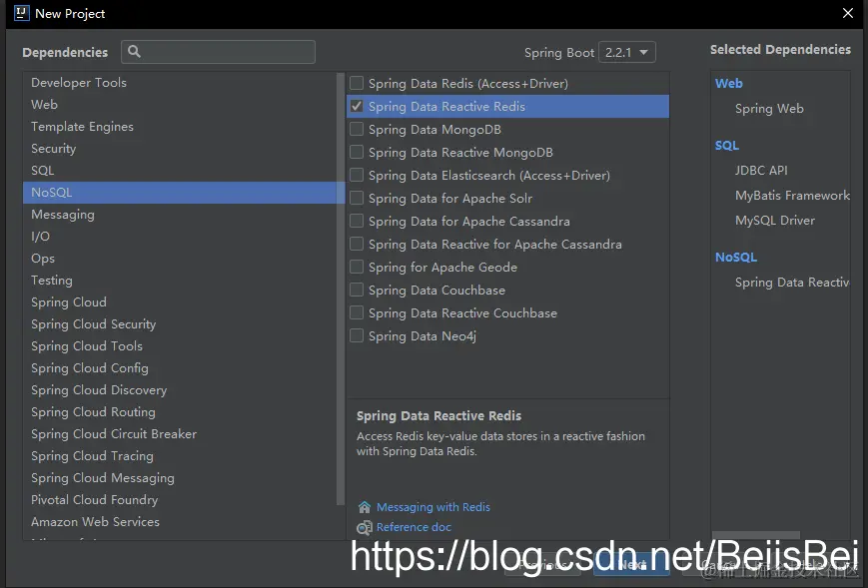Screen dimensions: 868x588
Task: Click the IntelliJ IDEA logo icon in title bar
Action: pyautogui.click(x=22, y=13)
